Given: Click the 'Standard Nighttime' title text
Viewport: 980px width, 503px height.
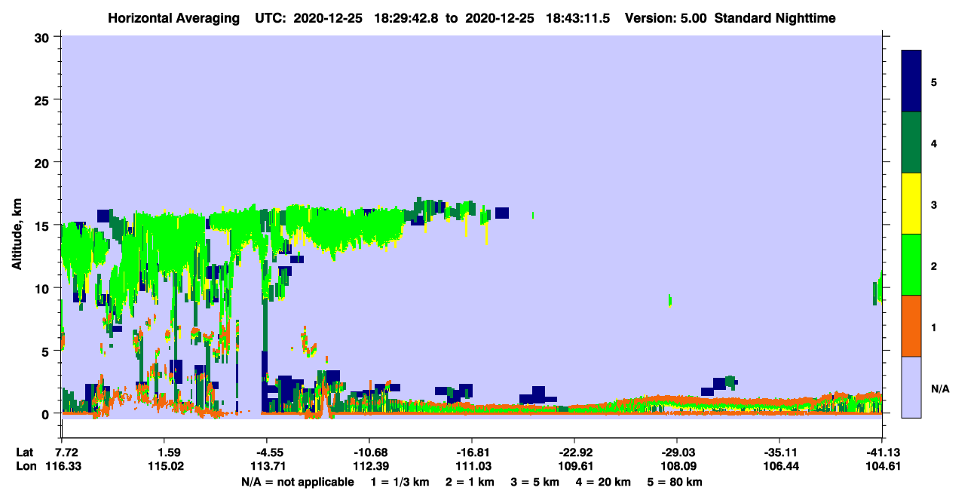Looking at the screenshot, I should 775,17.
